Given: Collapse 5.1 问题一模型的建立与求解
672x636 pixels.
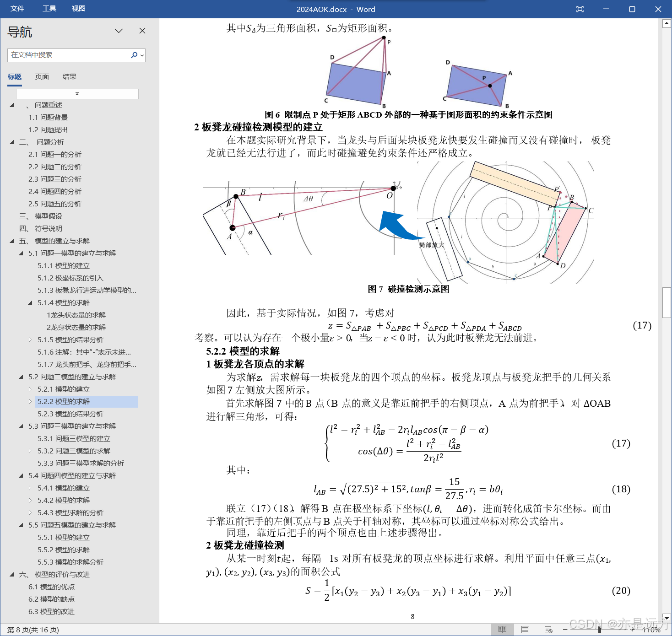Looking at the screenshot, I should pyautogui.click(x=21, y=253).
